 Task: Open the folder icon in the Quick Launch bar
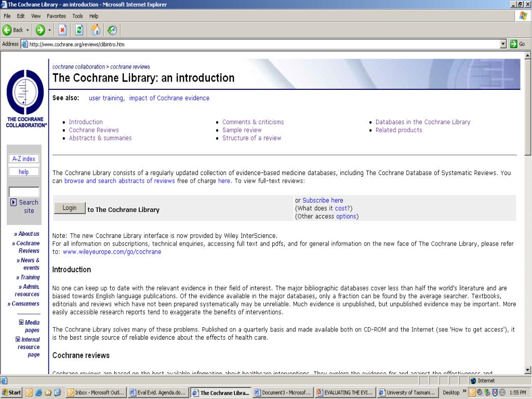click(48, 393)
